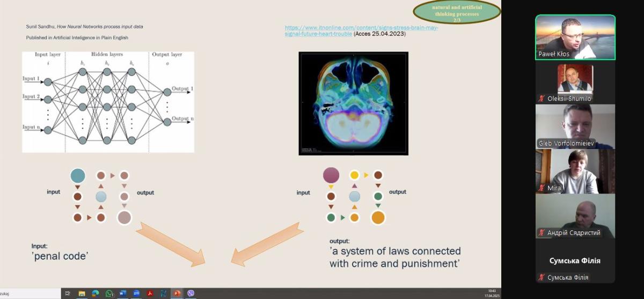The height and width of the screenshot is (299, 644).
Task: Select Paweł Kłos active speaker video
Action: [575, 36]
